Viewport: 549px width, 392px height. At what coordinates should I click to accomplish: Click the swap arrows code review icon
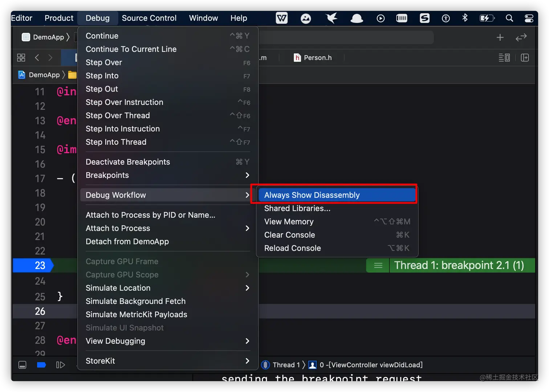[521, 37]
